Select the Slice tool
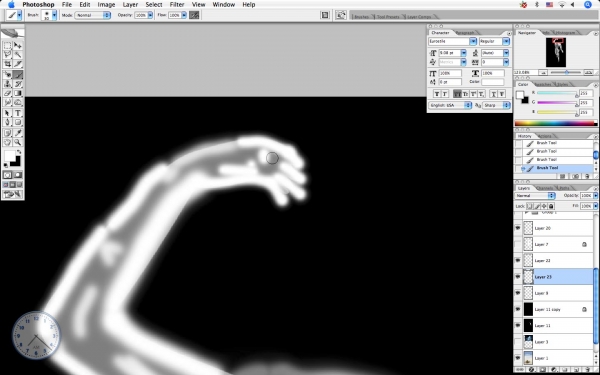Viewport: 600px width, 375px height. [18, 64]
